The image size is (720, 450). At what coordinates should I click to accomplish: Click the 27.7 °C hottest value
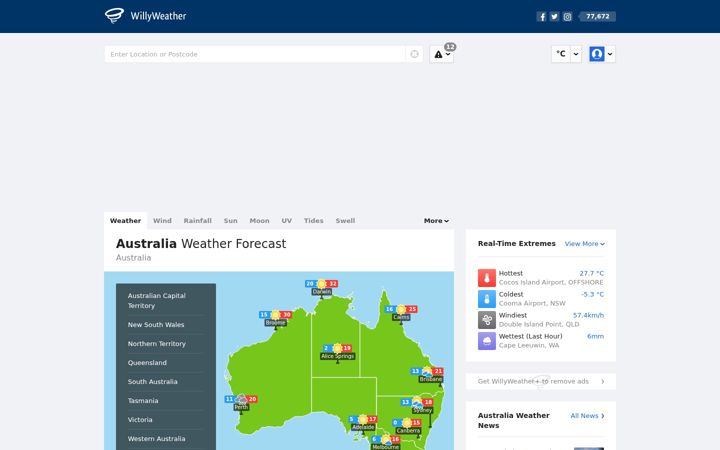[x=591, y=273]
